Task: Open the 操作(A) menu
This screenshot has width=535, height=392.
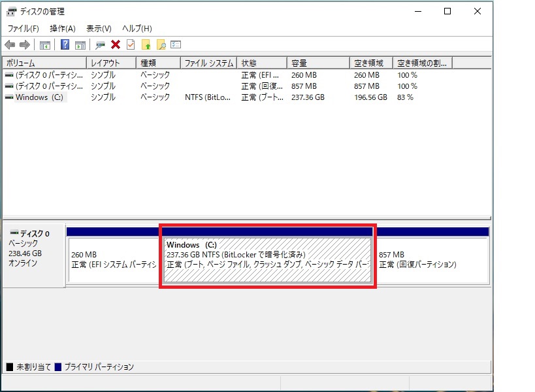Action: pos(63,29)
